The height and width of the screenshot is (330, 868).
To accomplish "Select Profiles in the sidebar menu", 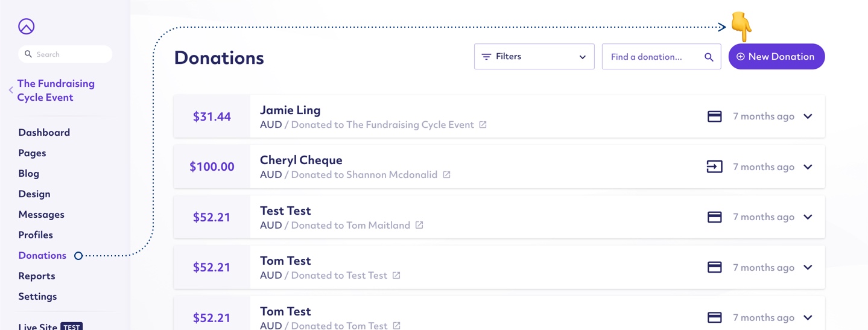I will [x=36, y=235].
